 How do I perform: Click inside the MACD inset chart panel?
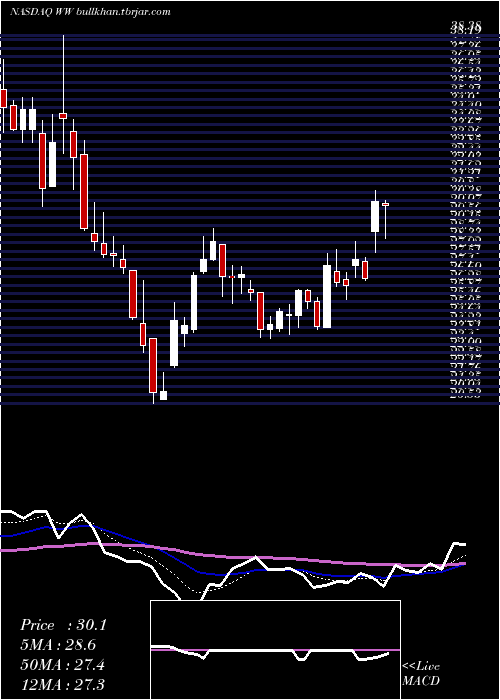(275, 650)
